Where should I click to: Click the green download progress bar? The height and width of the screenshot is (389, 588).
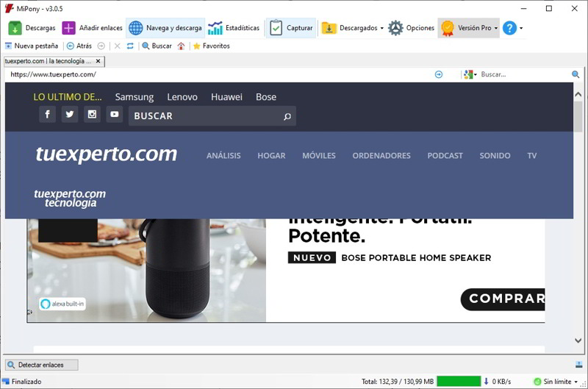pyautogui.click(x=459, y=382)
